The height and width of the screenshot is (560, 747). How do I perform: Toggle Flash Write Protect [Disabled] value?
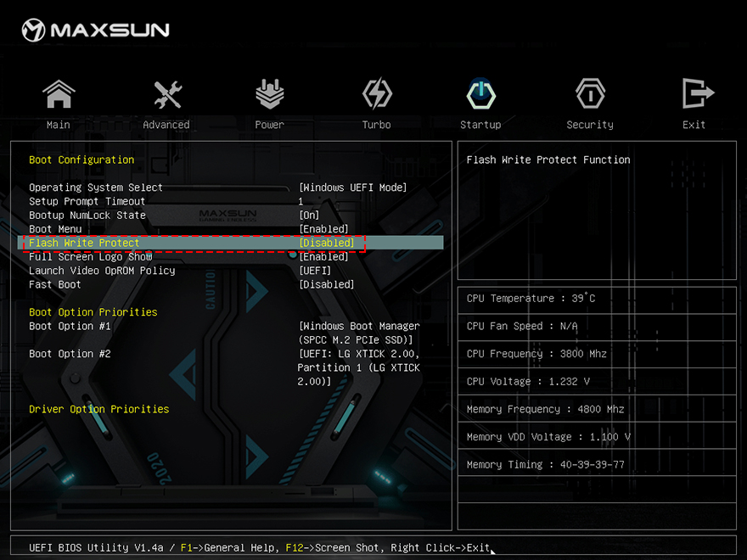(327, 243)
